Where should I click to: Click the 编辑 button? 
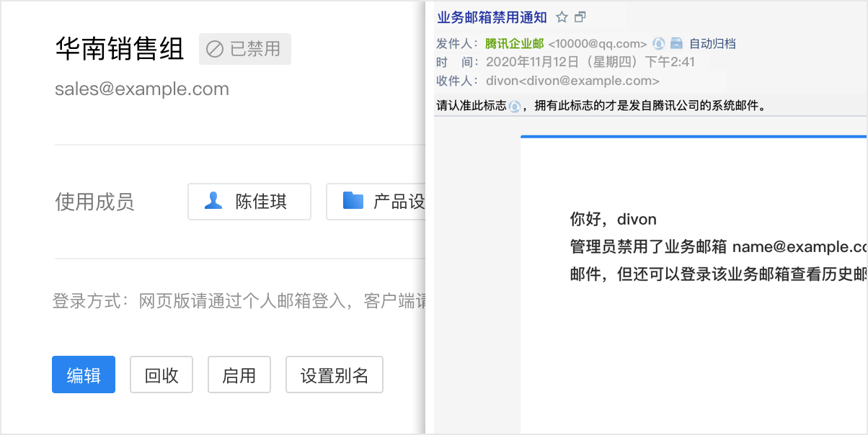click(83, 375)
